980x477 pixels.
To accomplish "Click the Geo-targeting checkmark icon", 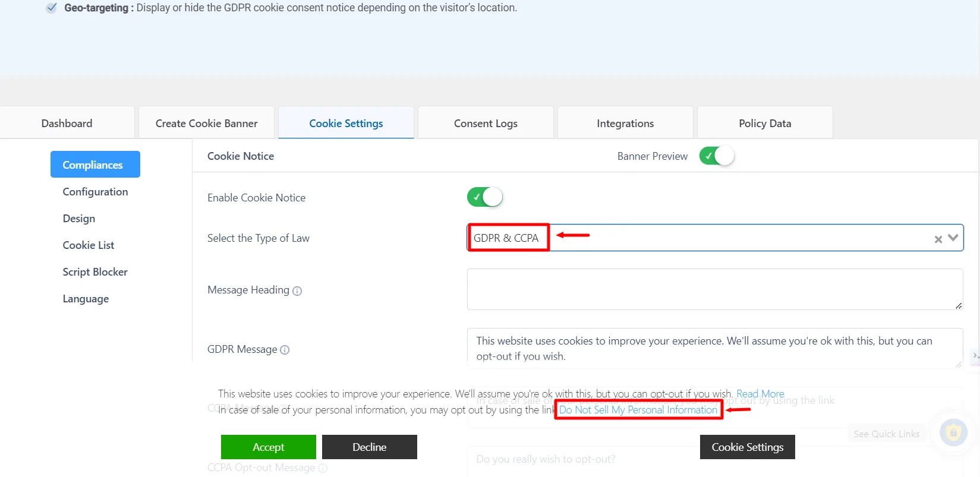I will coord(52,8).
